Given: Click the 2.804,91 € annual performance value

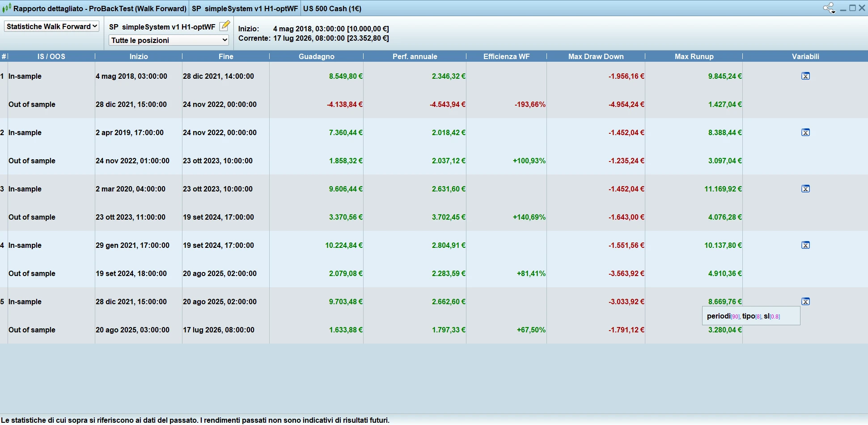Looking at the screenshot, I should (449, 245).
